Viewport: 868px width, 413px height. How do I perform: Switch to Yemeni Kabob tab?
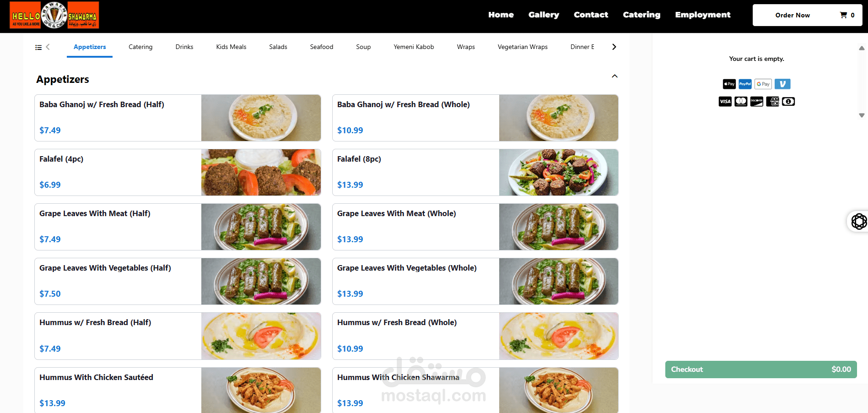pos(414,47)
